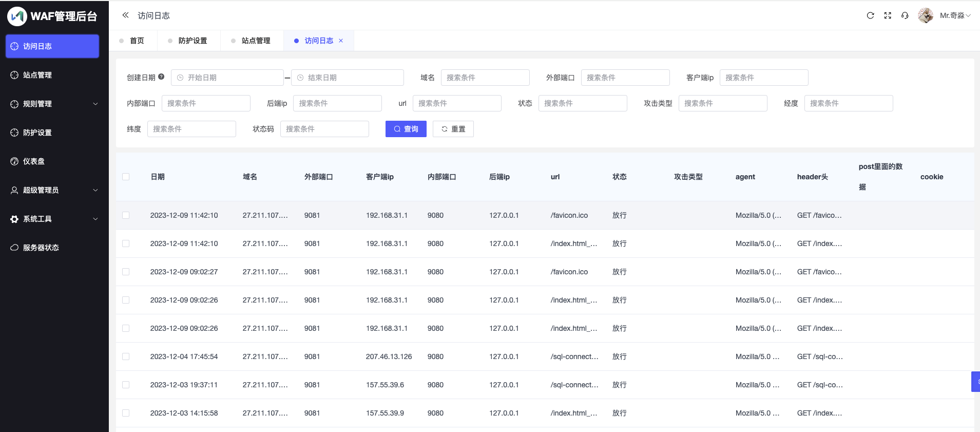
Task: Open the Mr.奇淼 user dropdown
Action: point(955,15)
